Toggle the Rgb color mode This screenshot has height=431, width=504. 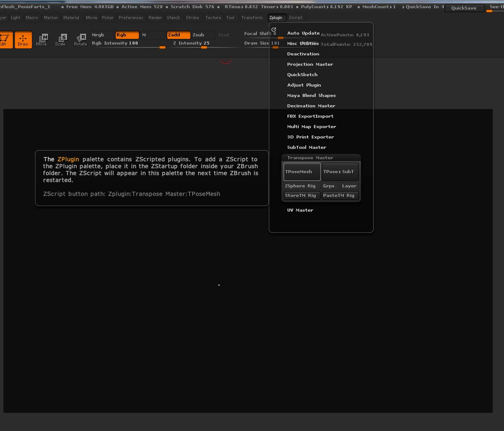(x=126, y=35)
